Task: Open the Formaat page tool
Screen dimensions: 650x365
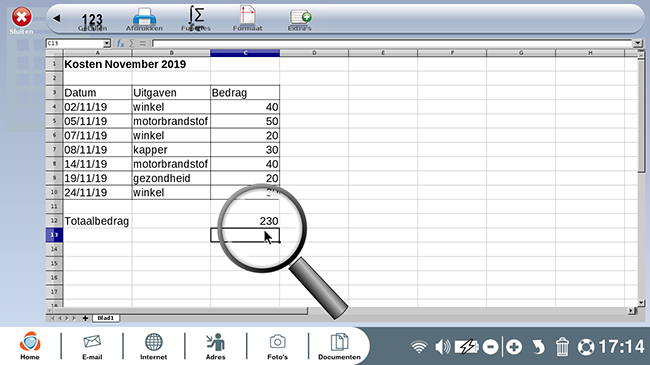Action: tap(247, 19)
